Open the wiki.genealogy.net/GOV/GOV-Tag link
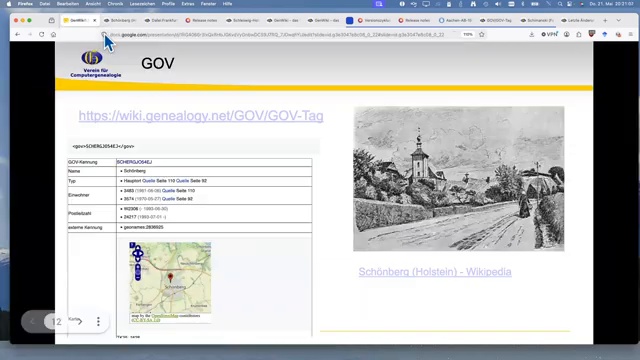 tap(201, 116)
